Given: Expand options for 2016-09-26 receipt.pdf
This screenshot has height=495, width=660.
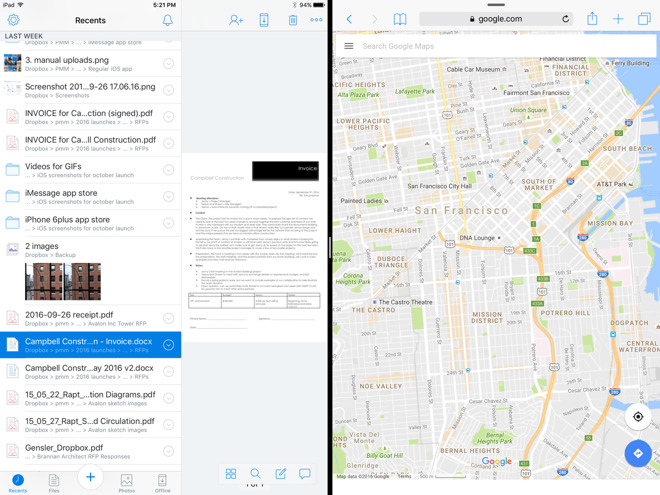Looking at the screenshot, I should (x=168, y=318).
